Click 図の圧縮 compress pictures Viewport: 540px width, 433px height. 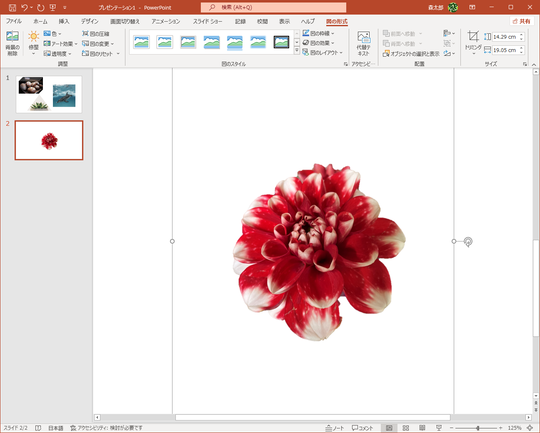[x=96, y=34]
